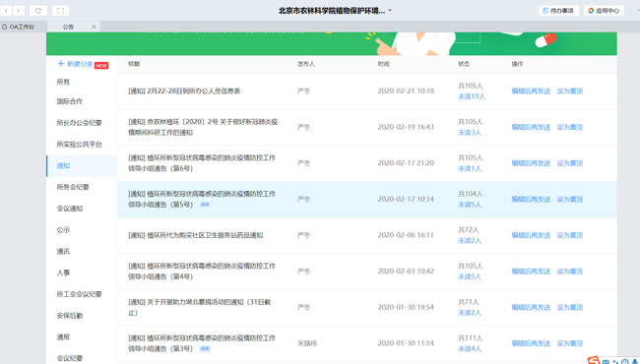
Task: Click the 保密 tag on the 第5号 notice
Action: tap(205, 205)
